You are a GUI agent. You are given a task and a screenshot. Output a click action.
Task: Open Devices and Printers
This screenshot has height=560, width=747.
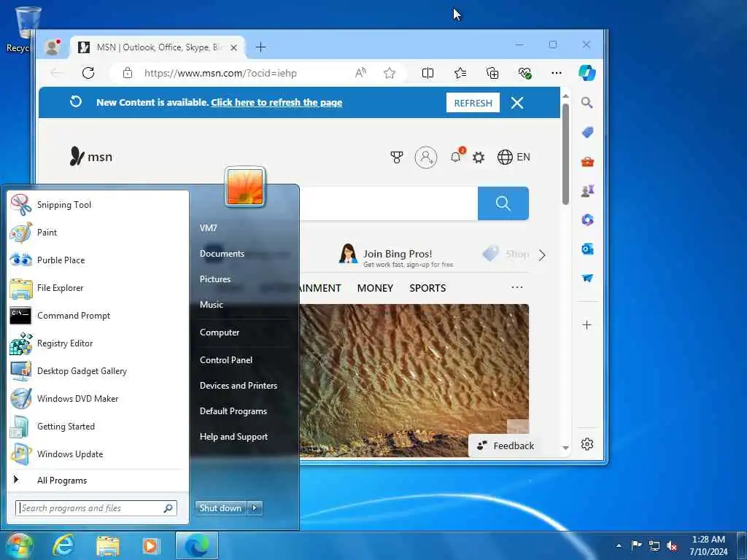coord(239,386)
